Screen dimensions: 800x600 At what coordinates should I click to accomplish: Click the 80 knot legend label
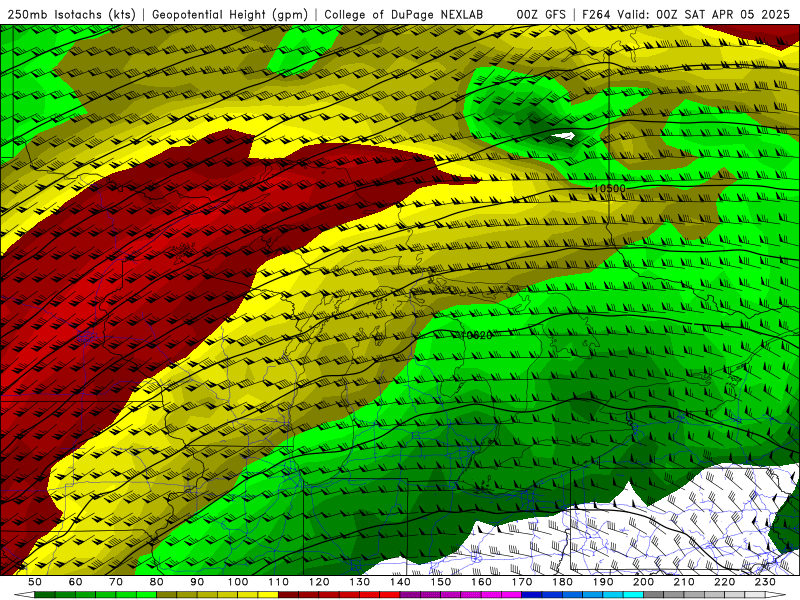point(156,582)
